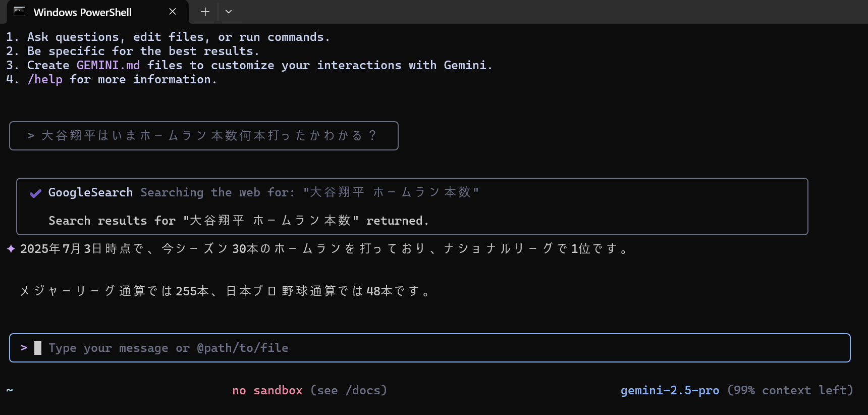Expand the new tab profile dropdown
Viewport: 868px width, 415px height.
[229, 12]
